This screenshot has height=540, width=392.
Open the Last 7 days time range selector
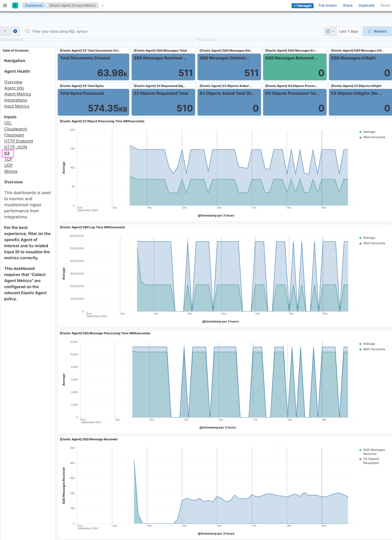[x=348, y=31]
